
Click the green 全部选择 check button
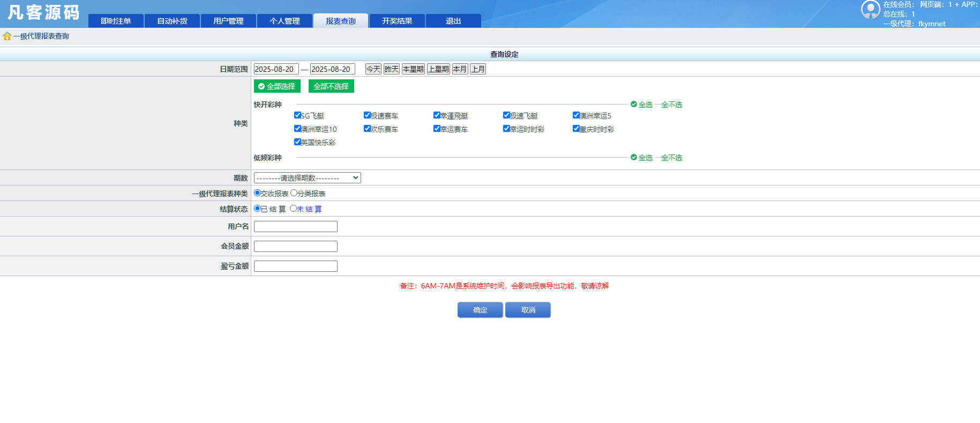coord(277,86)
